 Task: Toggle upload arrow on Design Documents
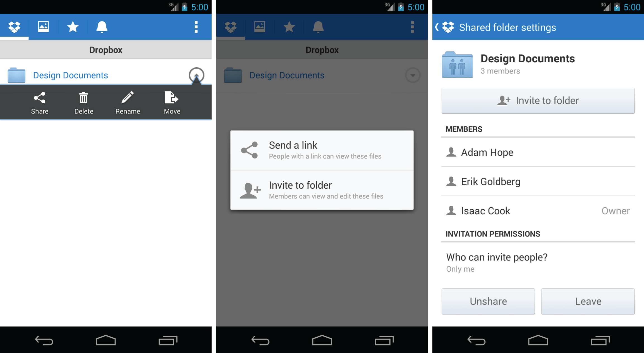197,75
